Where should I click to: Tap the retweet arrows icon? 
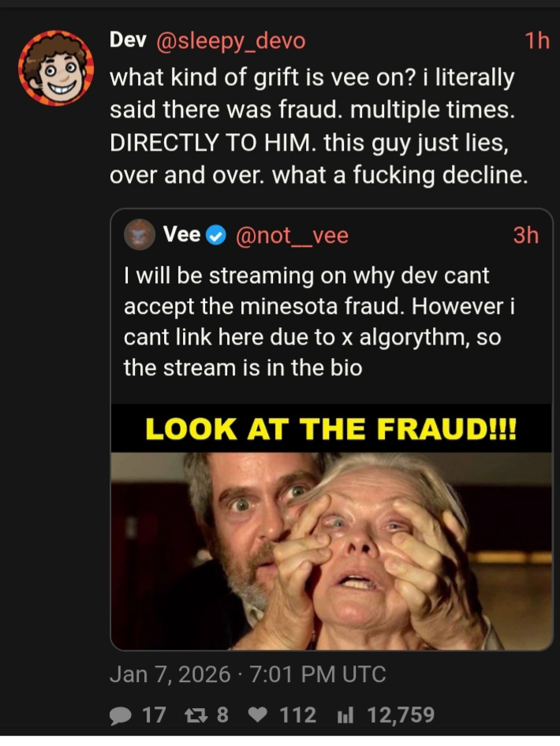[x=196, y=715]
